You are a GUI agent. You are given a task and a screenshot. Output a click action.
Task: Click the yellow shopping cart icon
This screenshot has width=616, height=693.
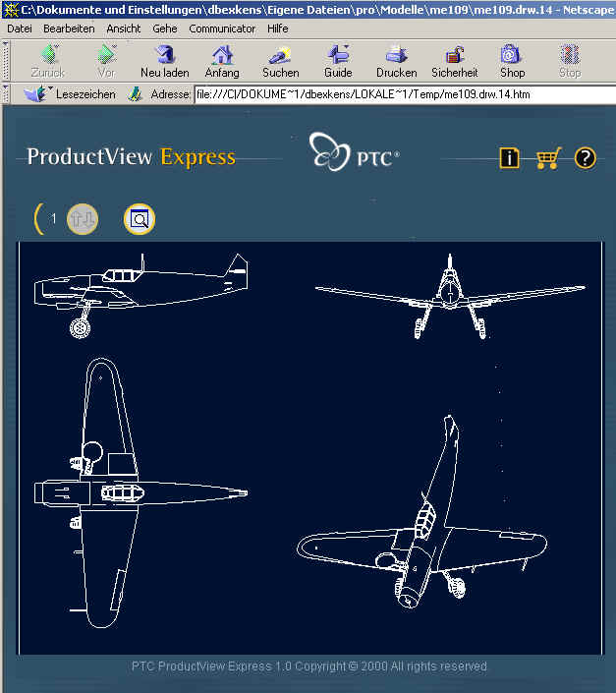point(548,158)
